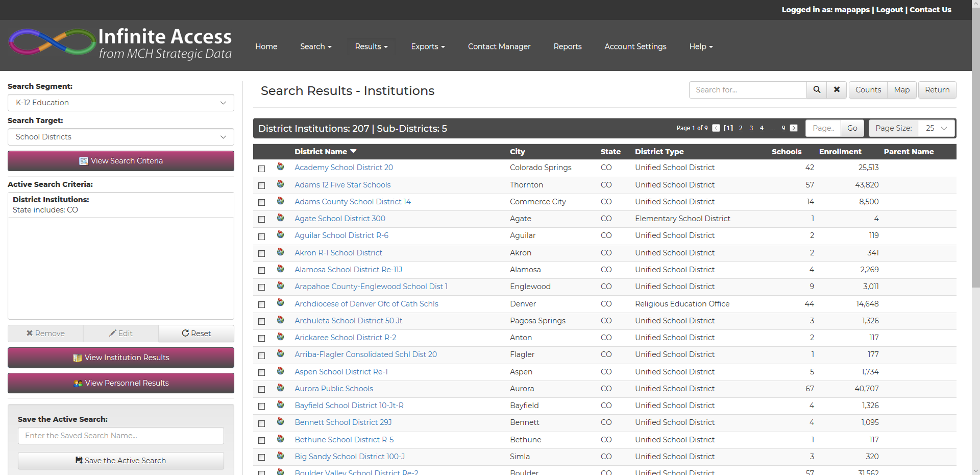Clear the search with the X icon
This screenshot has height=475, width=980.
(x=837, y=90)
